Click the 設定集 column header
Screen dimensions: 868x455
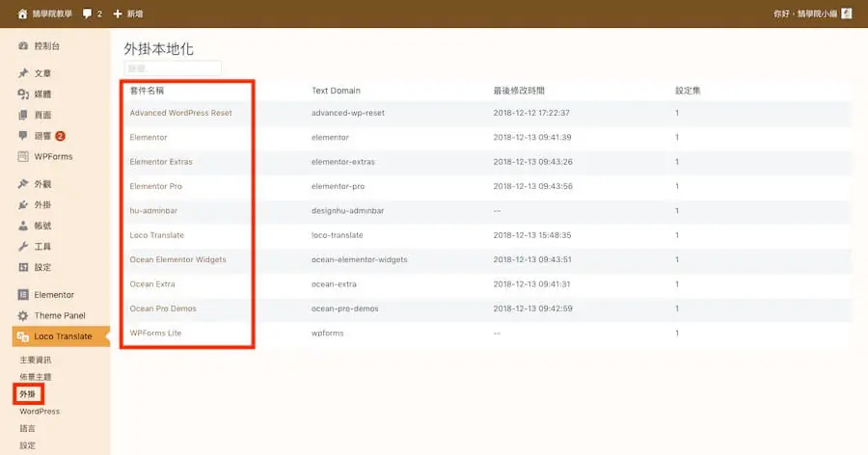tap(688, 91)
